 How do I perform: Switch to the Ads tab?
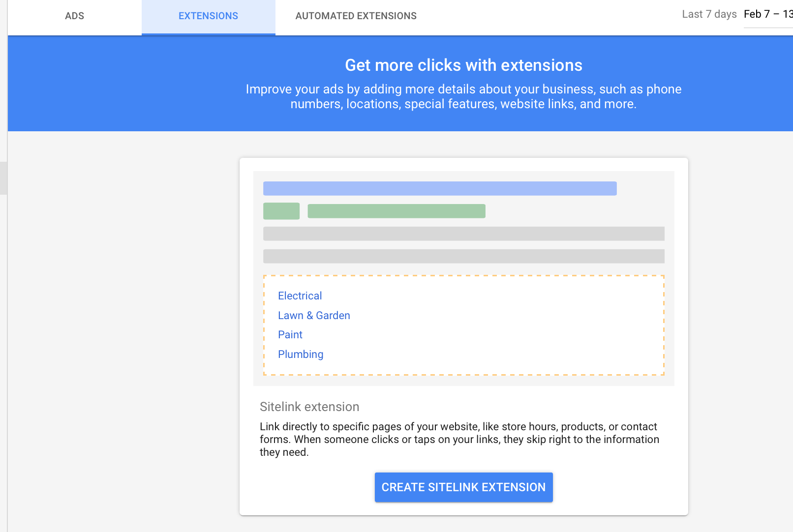click(74, 16)
